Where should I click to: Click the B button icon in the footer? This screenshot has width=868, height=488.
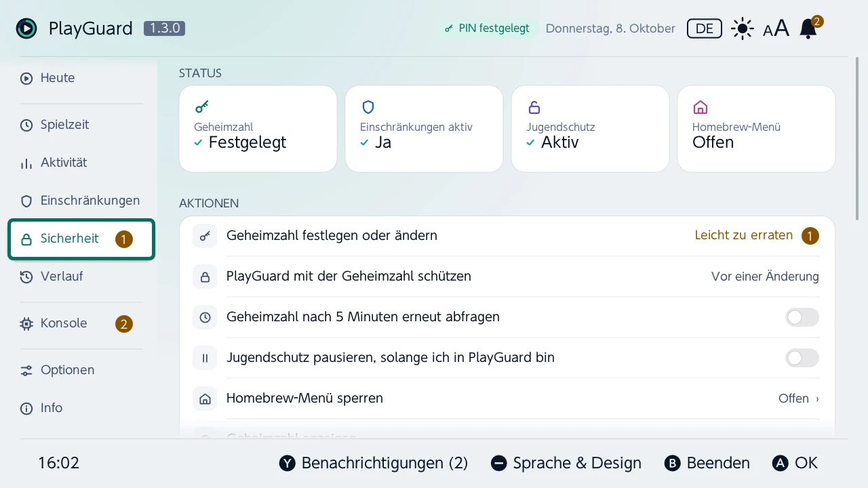pyautogui.click(x=672, y=464)
